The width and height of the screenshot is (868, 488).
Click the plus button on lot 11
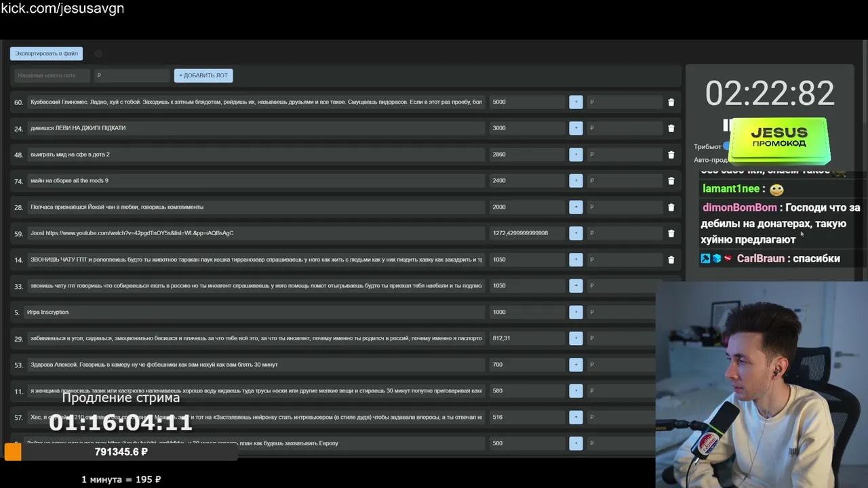pyautogui.click(x=576, y=390)
